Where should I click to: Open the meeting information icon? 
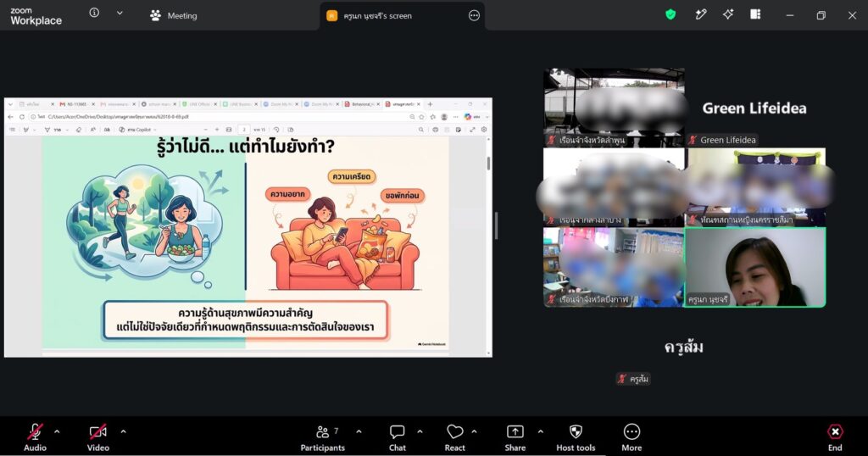pos(94,13)
